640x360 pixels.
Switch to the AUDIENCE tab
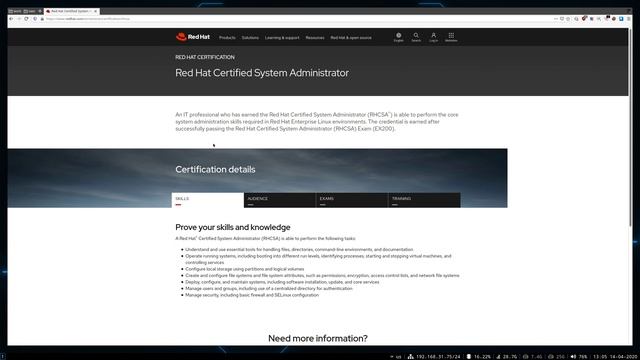pos(280,200)
